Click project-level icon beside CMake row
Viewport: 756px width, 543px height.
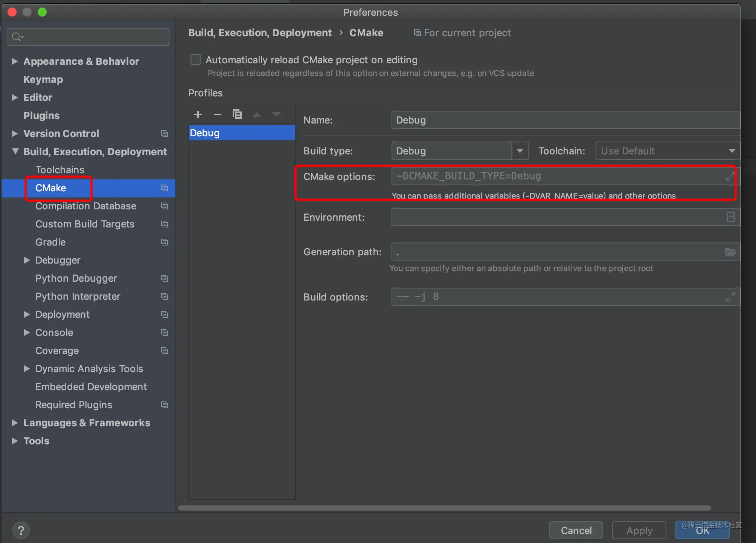tap(165, 188)
